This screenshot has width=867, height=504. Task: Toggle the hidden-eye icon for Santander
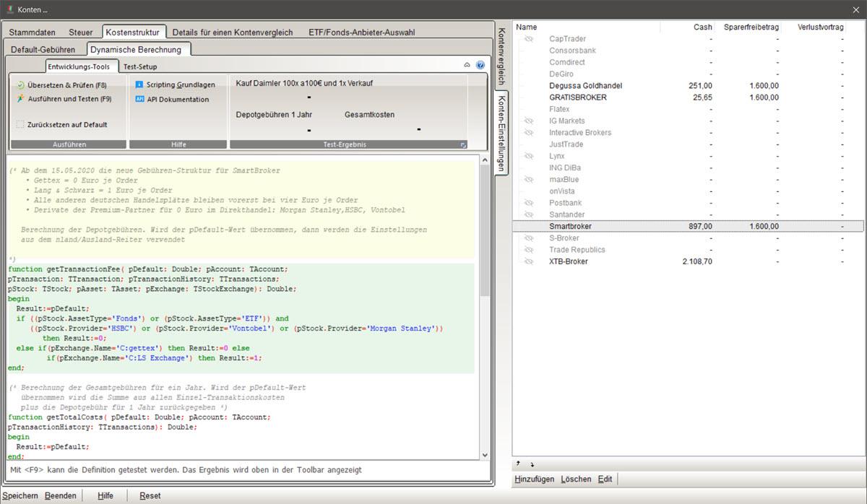(528, 215)
